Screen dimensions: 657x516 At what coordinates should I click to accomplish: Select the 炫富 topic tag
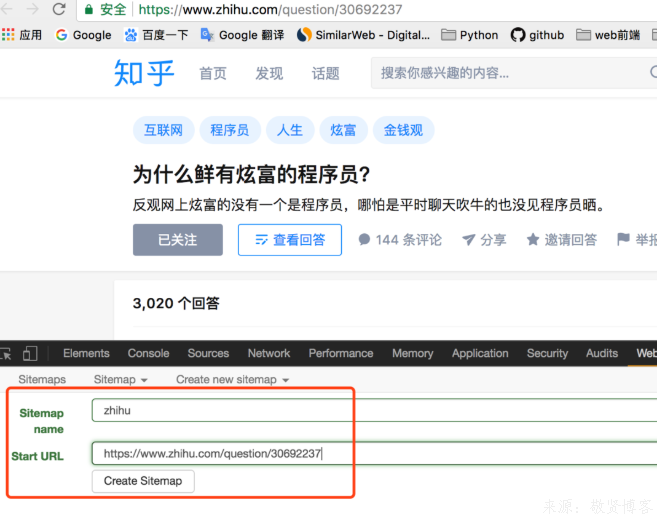343,130
